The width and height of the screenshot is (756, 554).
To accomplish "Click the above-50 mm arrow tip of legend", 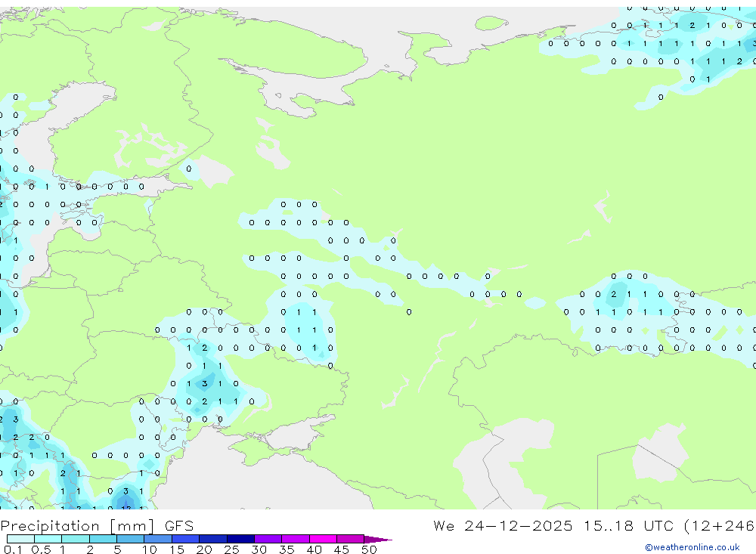I will [x=378, y=539].
